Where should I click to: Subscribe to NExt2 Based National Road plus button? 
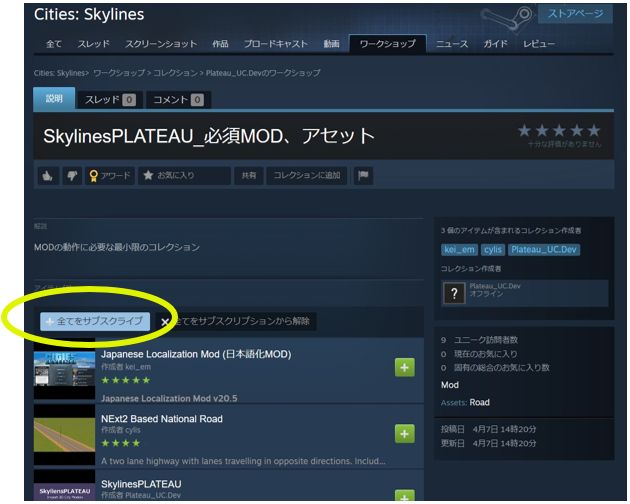[405, 434]
